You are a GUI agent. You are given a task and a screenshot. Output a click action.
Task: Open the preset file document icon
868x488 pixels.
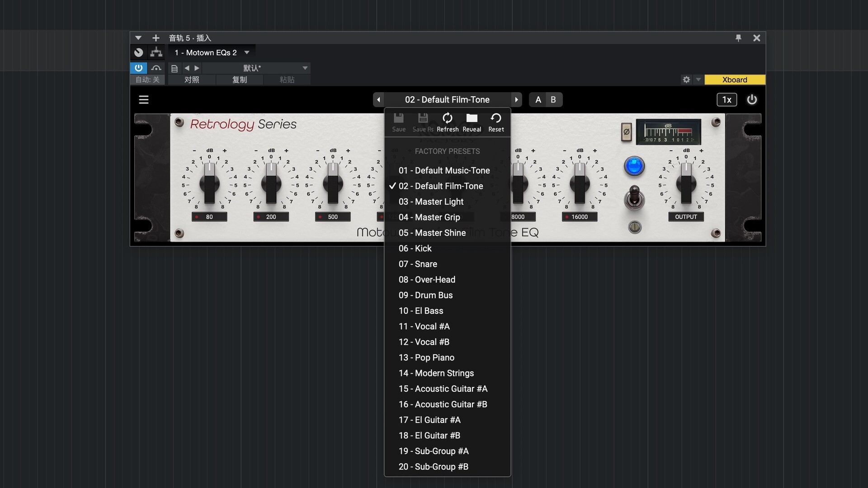[x=174, y=68]
